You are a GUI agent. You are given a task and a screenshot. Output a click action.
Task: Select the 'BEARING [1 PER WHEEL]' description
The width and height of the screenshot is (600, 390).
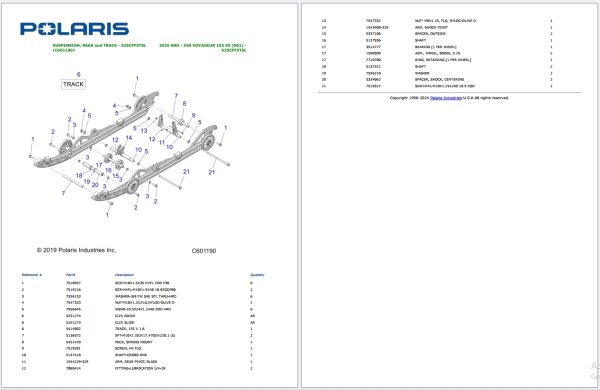pos(435,47)
